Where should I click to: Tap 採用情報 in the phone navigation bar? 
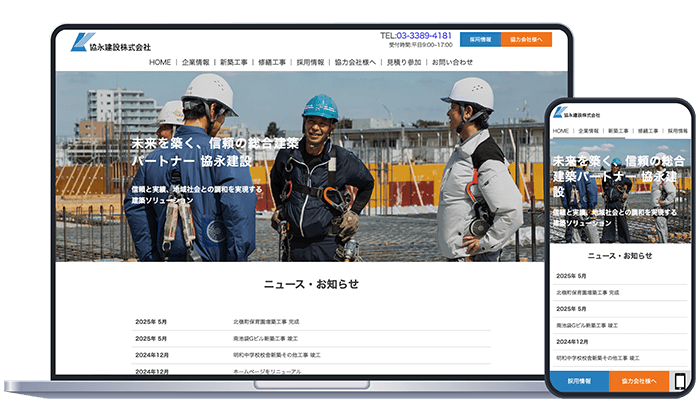pyautogui.click(x=678, y=131)
